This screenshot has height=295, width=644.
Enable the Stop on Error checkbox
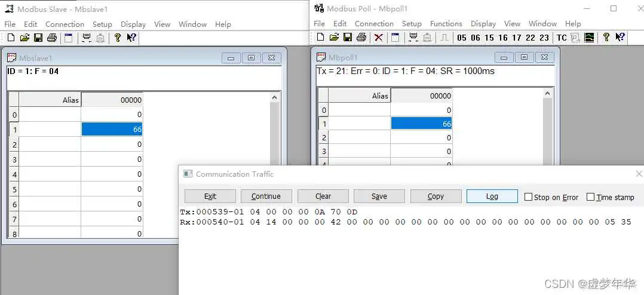pyautogui.click(x=528, y=197)
